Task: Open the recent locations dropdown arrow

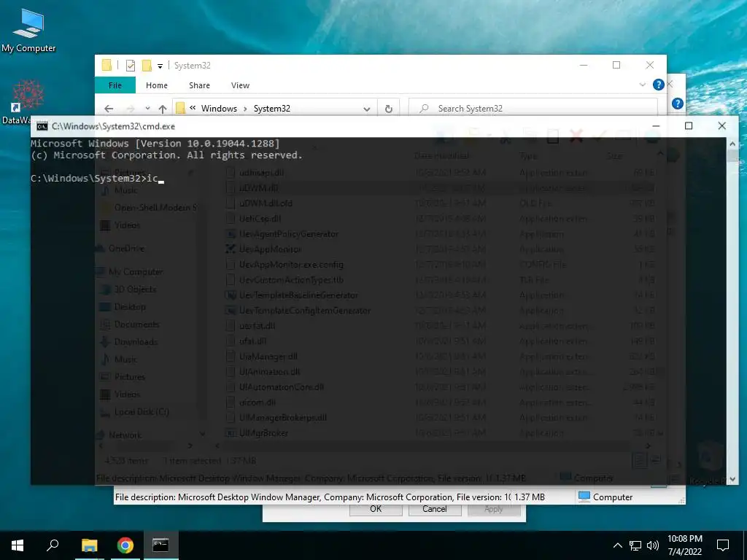Action: (147, 109)
